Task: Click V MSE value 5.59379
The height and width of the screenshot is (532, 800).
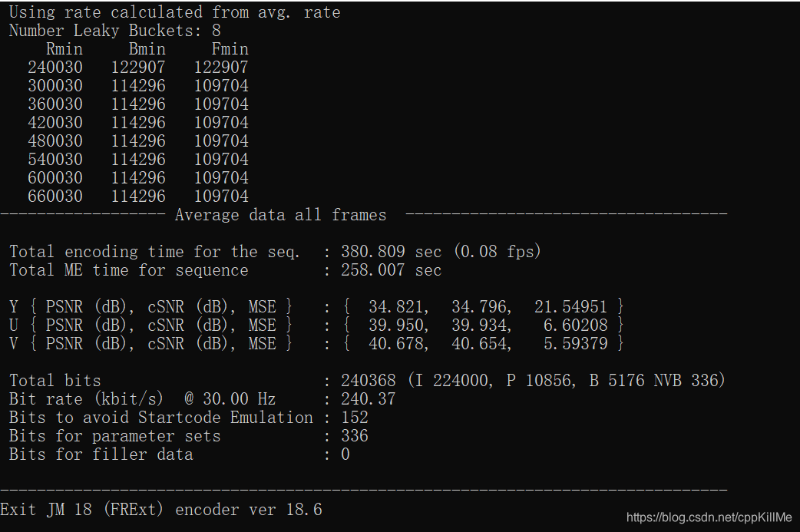Action: click(x=576, y=343)
